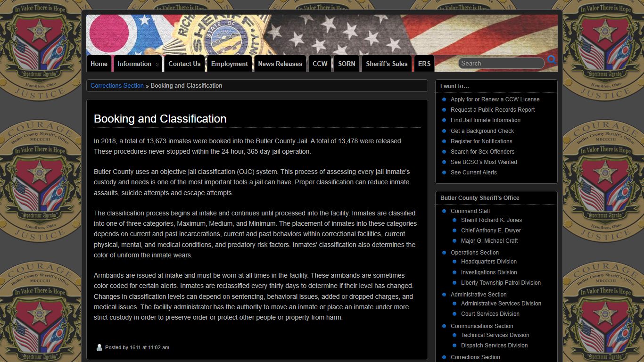Open the Home menu item
The width and height of the screenshot is (644, 362).
click(99, 64)
